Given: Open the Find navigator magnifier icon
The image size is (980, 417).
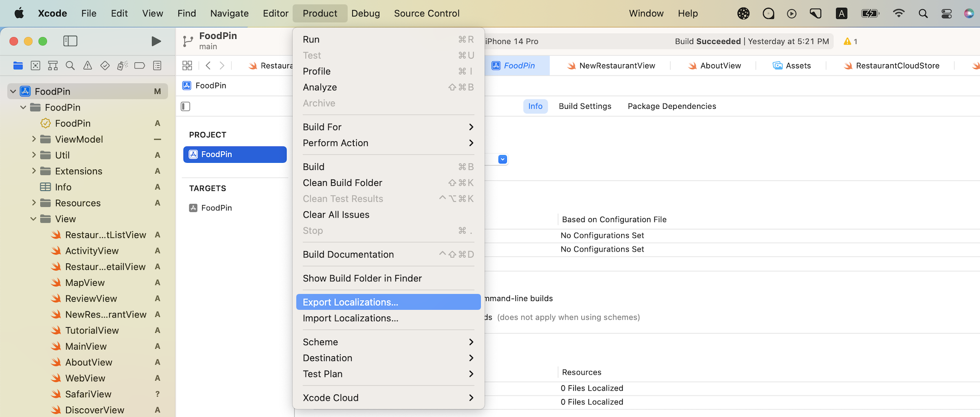Looking at the screenshot, I should 70,65.
